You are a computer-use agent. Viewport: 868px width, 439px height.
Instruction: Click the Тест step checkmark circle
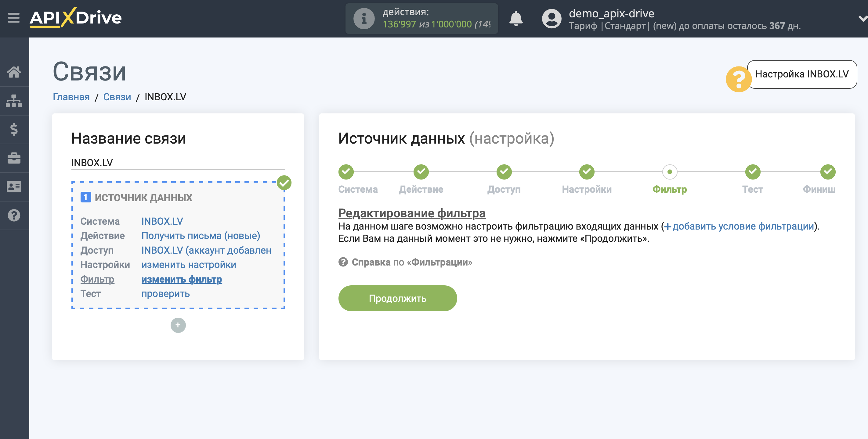click(x=752, y=172)
